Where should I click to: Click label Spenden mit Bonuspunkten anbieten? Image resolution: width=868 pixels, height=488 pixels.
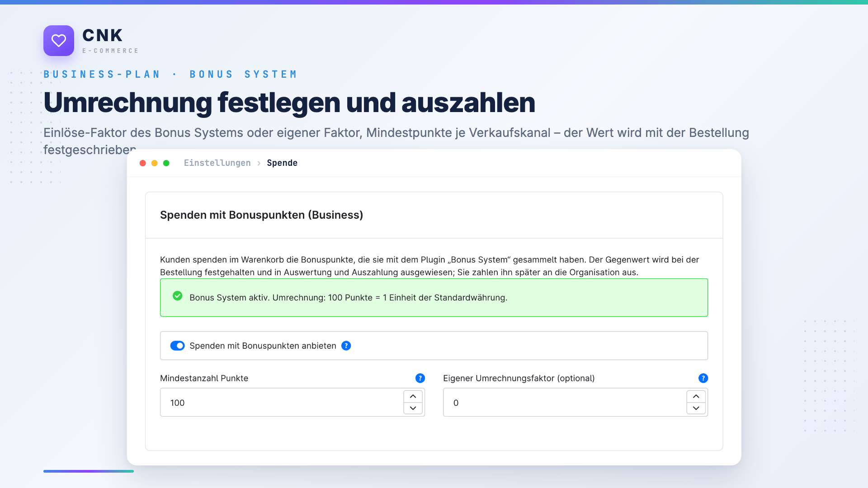tap(263, 346)
